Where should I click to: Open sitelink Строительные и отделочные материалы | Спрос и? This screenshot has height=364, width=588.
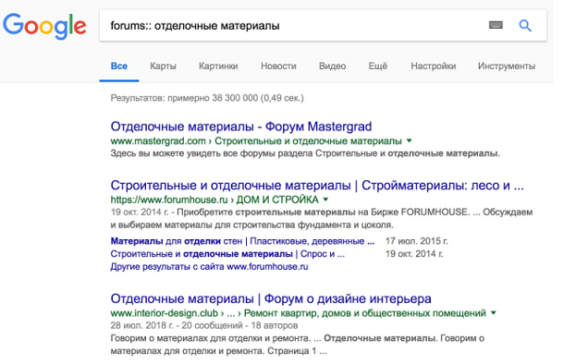coord(227,254)
